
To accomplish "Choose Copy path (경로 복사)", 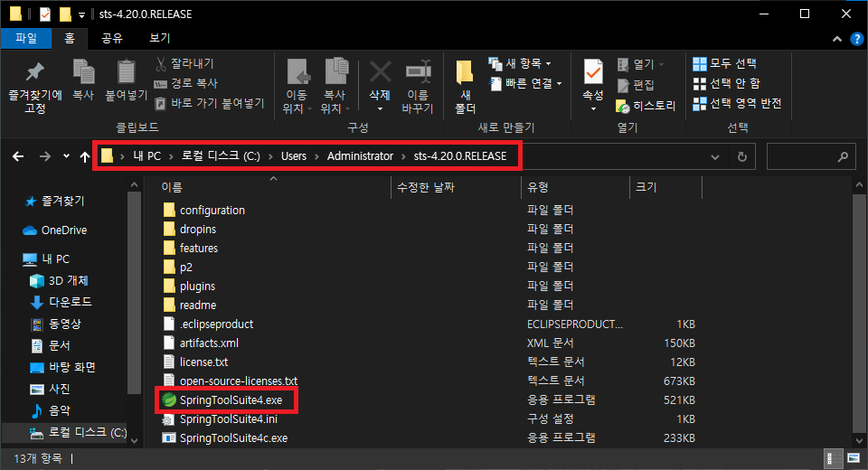I will (186, 83).
